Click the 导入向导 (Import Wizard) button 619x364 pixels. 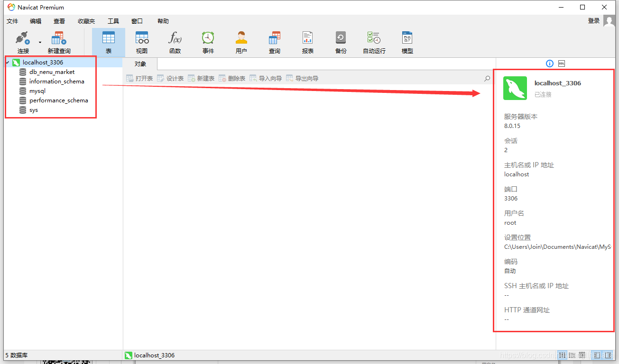(266, 79)
